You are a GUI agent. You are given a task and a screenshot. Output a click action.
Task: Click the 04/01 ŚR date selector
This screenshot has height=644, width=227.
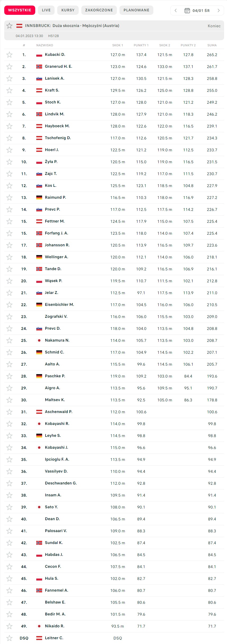(201, 11)
